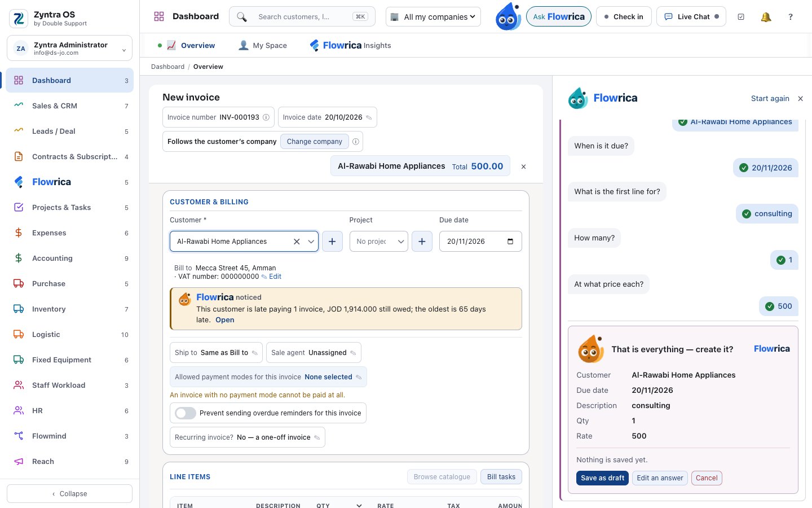Edit the Sale agent field

point(353,353)
